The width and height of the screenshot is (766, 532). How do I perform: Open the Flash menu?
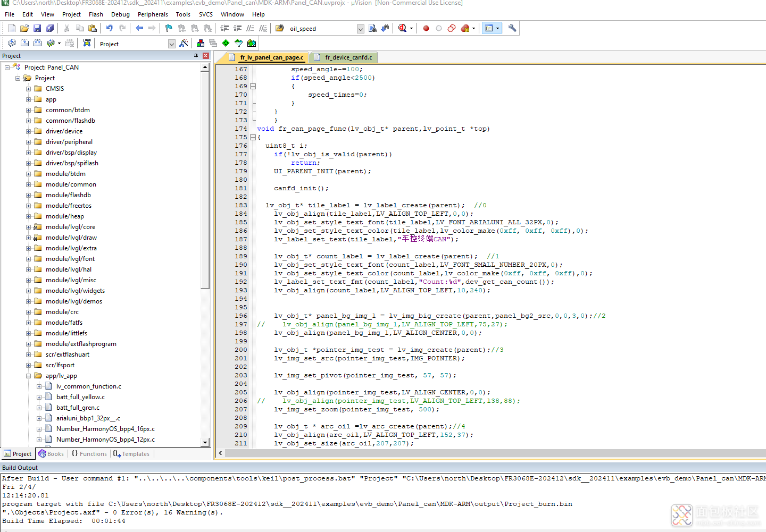point(96,14)
